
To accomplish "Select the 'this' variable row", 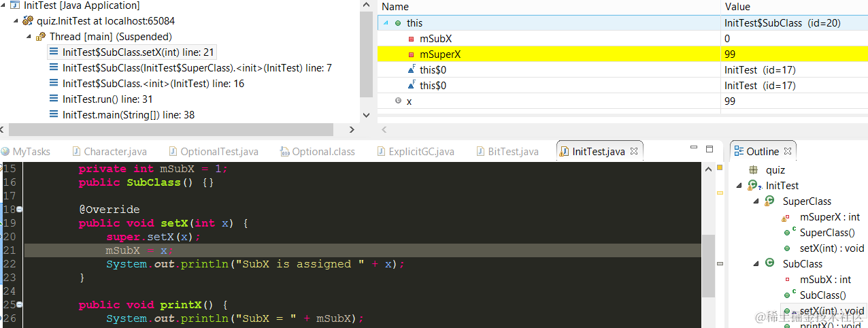I will (x=622, y=23).
